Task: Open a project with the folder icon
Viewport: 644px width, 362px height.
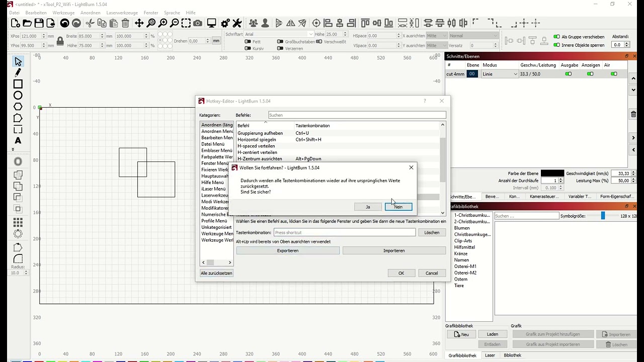Action: click(27, 23)
